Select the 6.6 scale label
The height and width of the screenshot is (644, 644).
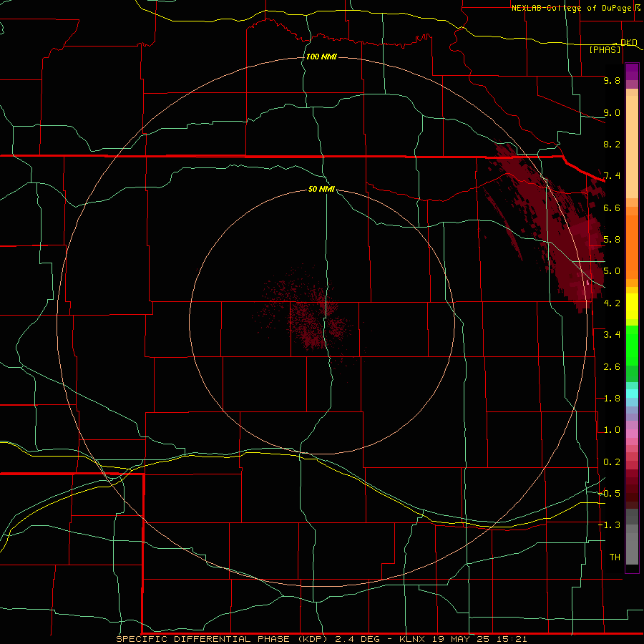[x=612, y=208]
